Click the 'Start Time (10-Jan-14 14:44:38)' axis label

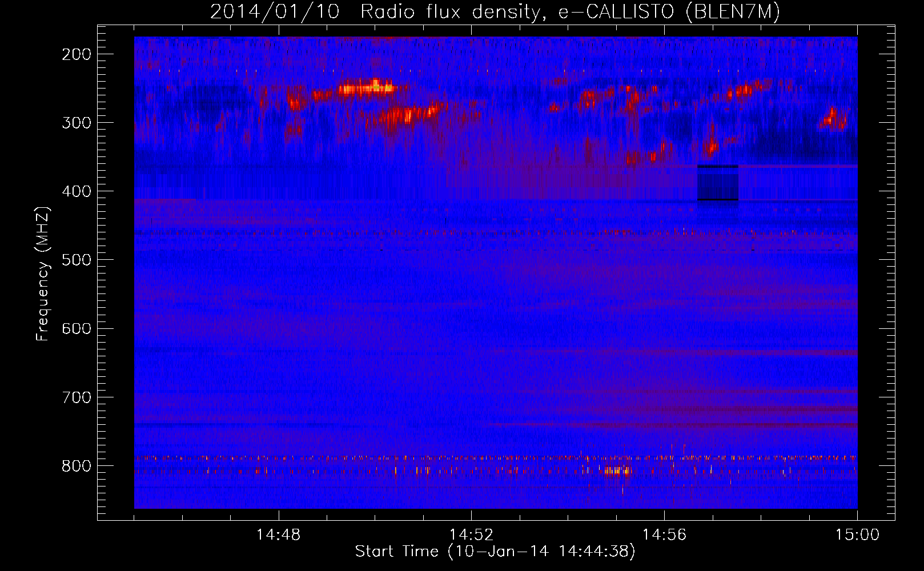(495, 552)
